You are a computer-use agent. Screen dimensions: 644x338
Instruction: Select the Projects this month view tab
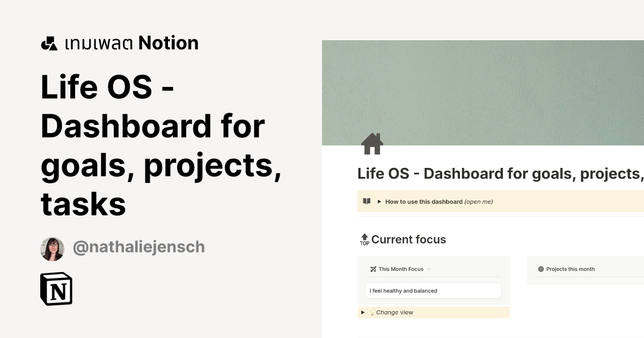coord(570,269)
